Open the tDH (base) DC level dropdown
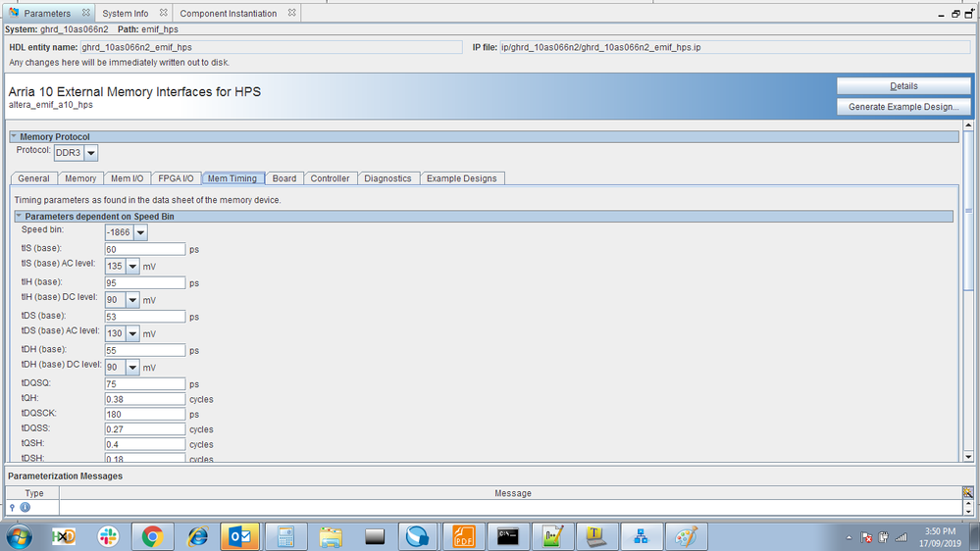The width and height of the screenshot is (980, 551). pyautogui.click(x=132, y=368)
